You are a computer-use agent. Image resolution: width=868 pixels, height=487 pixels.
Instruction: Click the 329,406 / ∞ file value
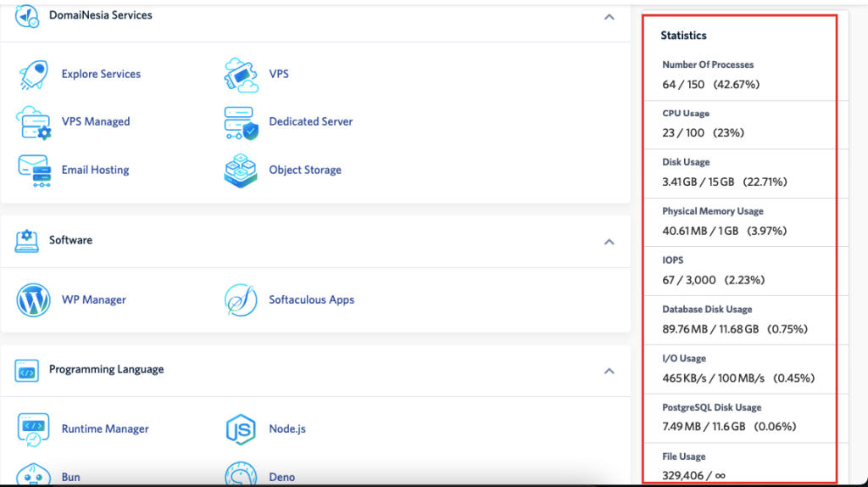(x=693, y=476)
